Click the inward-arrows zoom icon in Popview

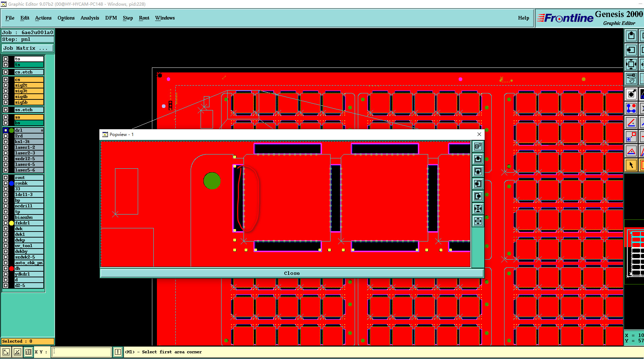[478, 208]
